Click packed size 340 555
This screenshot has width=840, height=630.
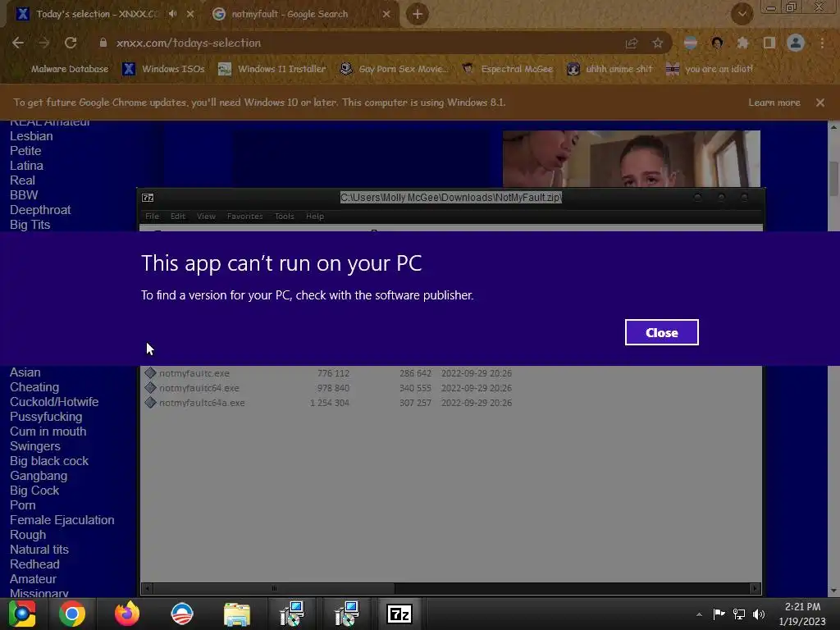click(415, 388)
